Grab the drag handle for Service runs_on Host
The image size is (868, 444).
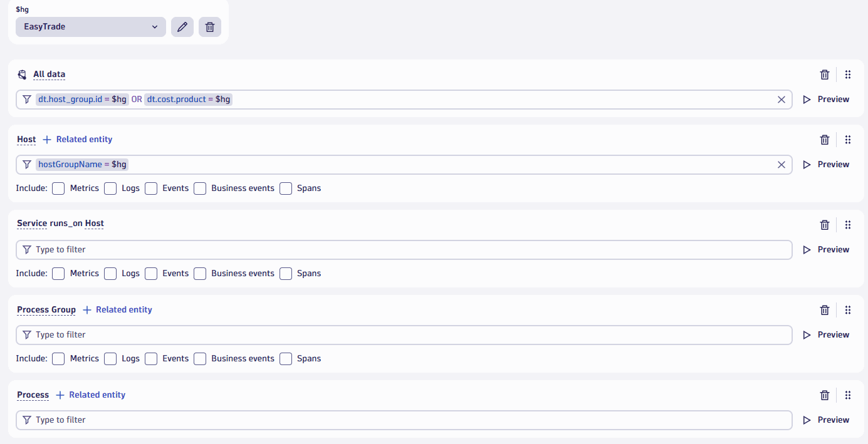[848, 225]
